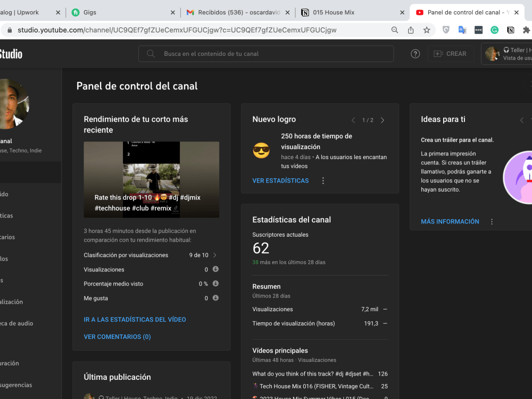Open Nuevo logro three-dot options menu

323,181
